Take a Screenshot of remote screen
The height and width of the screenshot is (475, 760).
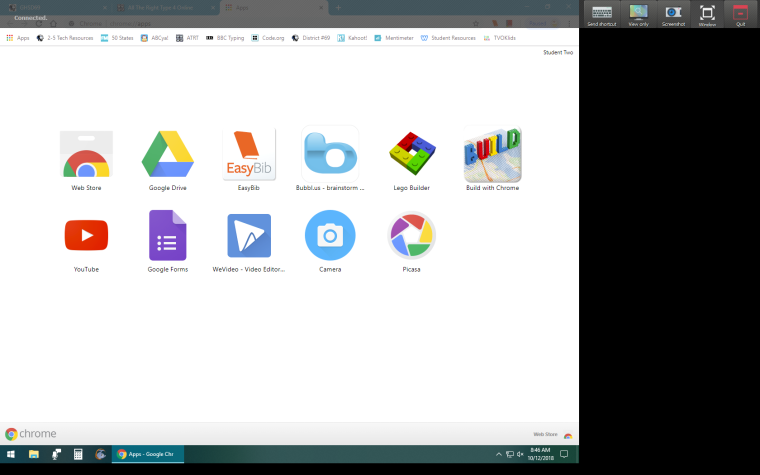pyautogui.click(x=673, y=15)
